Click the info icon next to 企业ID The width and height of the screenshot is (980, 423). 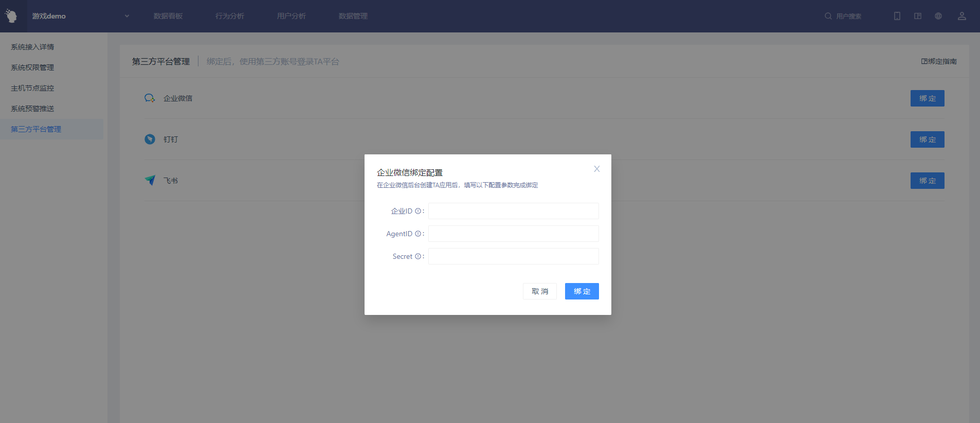(418, 211)
